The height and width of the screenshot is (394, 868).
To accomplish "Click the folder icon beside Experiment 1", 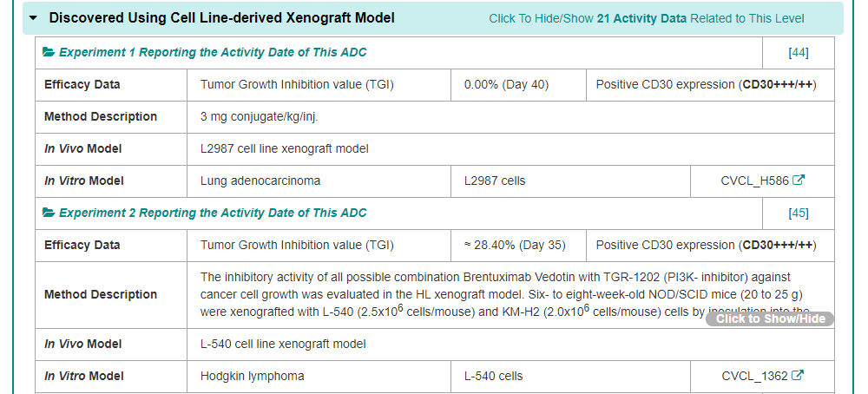I will click(49, 53).
